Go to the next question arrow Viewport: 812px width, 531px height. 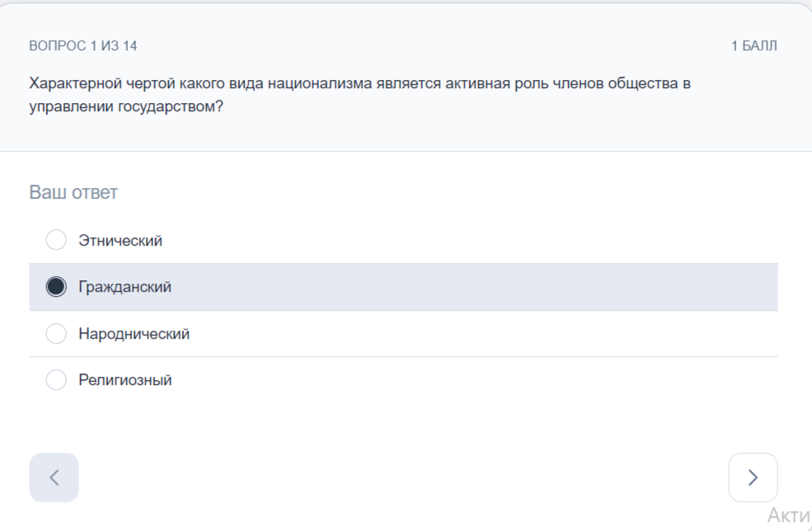753,477
